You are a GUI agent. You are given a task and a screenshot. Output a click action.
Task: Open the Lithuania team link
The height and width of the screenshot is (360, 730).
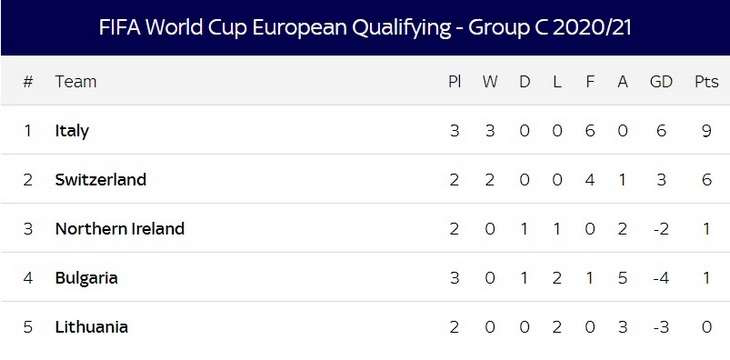[x=91, y=327]
